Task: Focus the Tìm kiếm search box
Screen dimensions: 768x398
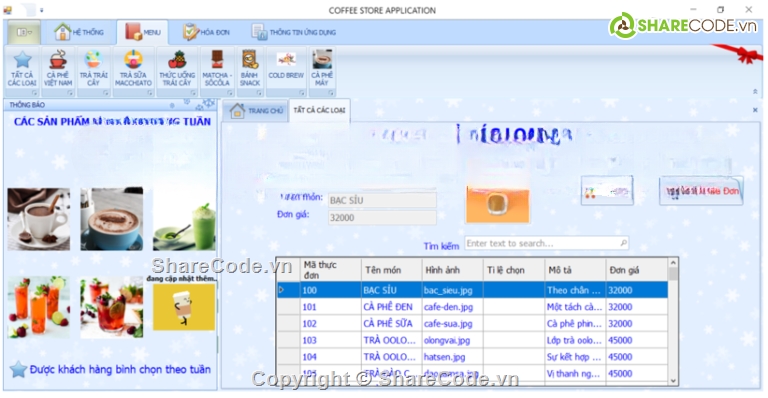Action: [546, 243]
